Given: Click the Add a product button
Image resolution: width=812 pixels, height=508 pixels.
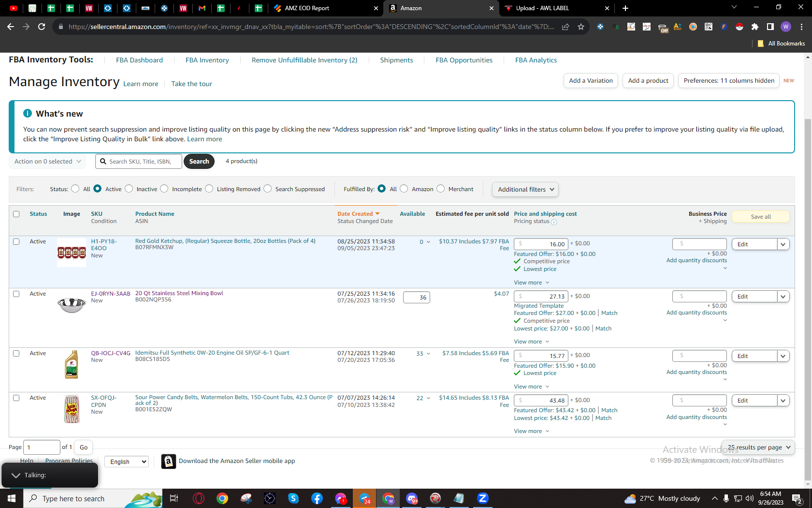Looking at the screenshot, I should [x=648, y=81].
